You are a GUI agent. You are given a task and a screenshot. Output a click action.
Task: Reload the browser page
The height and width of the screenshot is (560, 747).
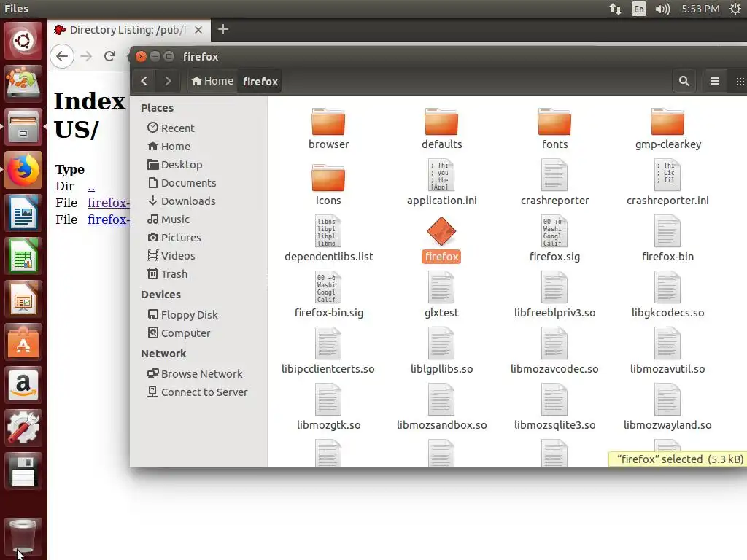point(109,56)
